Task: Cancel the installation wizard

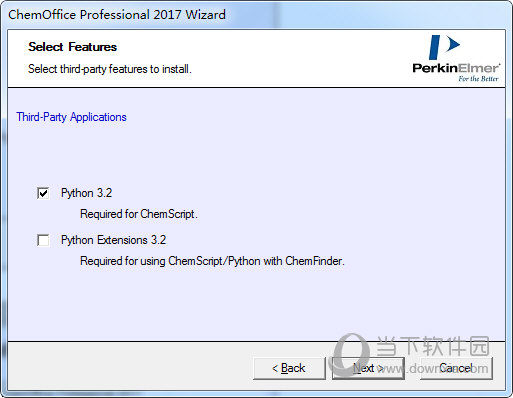Action: pyautogui.click(x=456, y=368)
